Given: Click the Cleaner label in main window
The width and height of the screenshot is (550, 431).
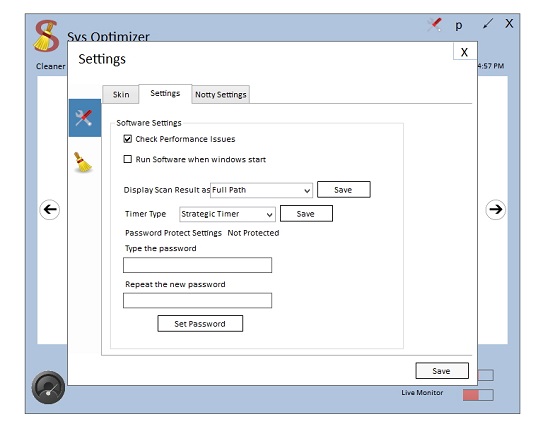Looking at the screenshot, I should coord(51,66).
